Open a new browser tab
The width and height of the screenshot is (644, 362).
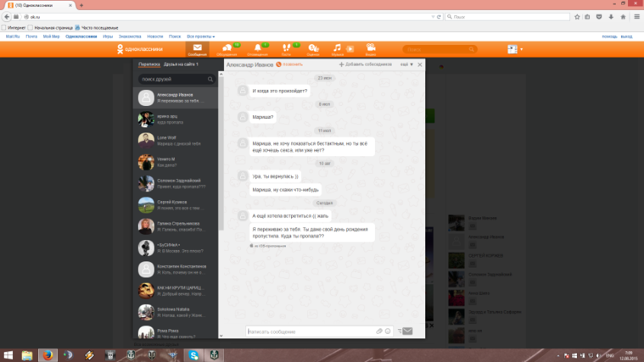(82, 5)
